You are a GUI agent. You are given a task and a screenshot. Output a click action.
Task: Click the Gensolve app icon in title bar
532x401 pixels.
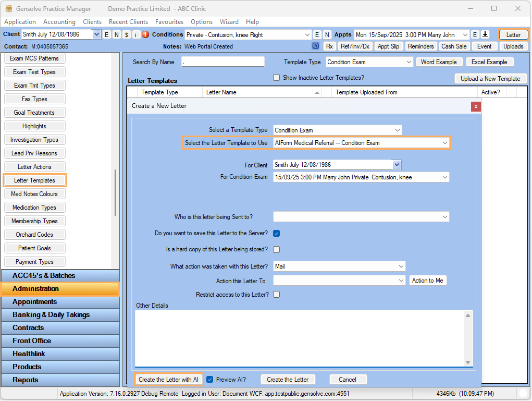pyautogui.click(x=9, y=9)
